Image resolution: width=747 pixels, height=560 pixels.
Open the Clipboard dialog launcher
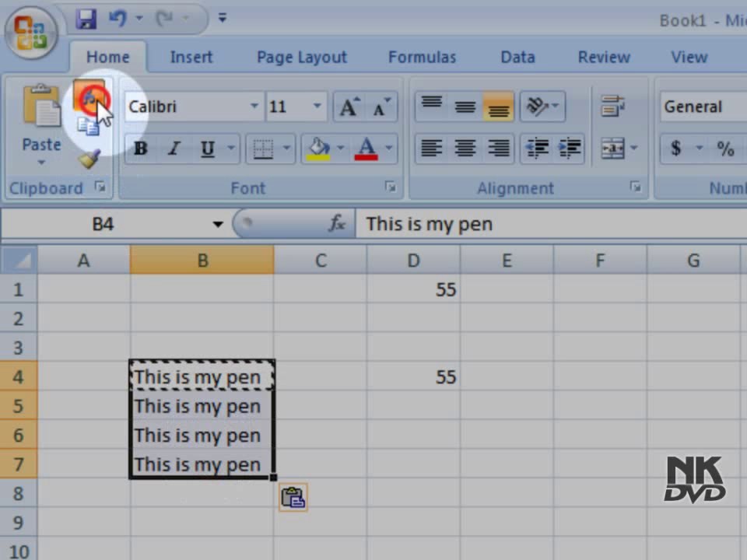pos(100,187)
